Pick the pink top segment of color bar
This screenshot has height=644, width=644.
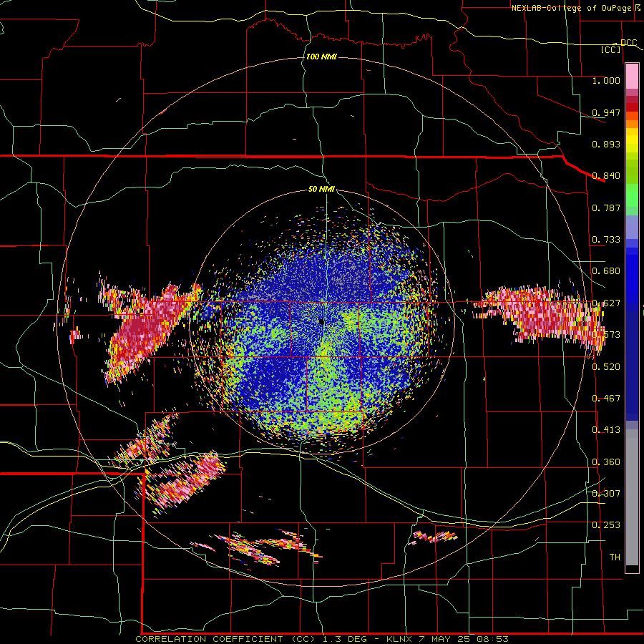click(632, 77)
